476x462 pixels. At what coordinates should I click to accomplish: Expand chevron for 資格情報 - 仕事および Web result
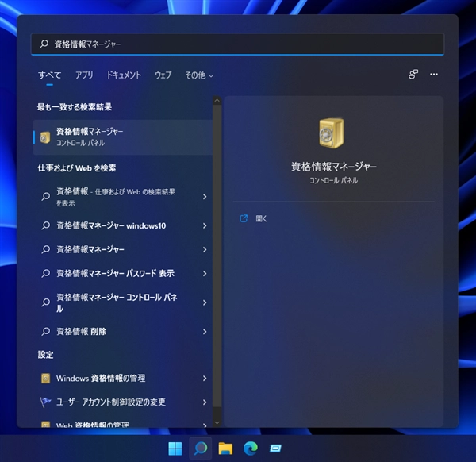[205, 197]
